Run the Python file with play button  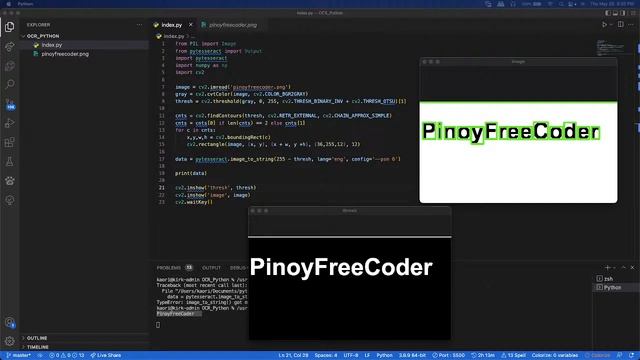coord(604,24)
